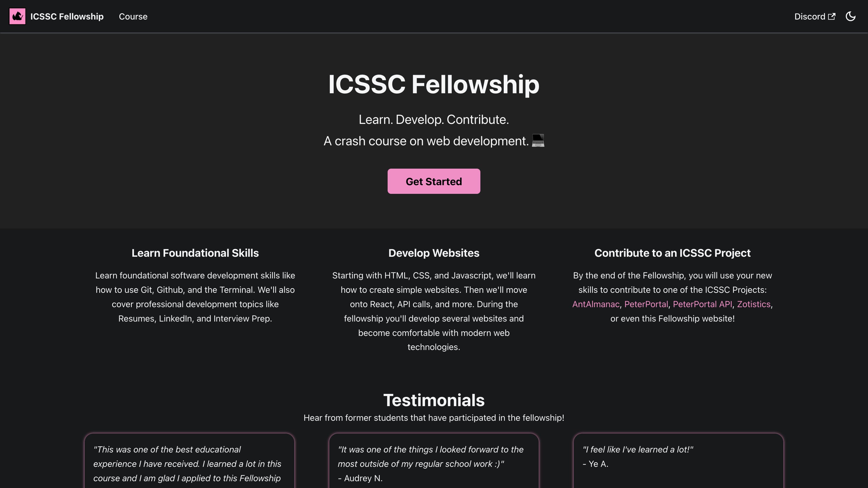Open the Discord link in the navbar
The image size is (868, 488).
tap(810, 17)
